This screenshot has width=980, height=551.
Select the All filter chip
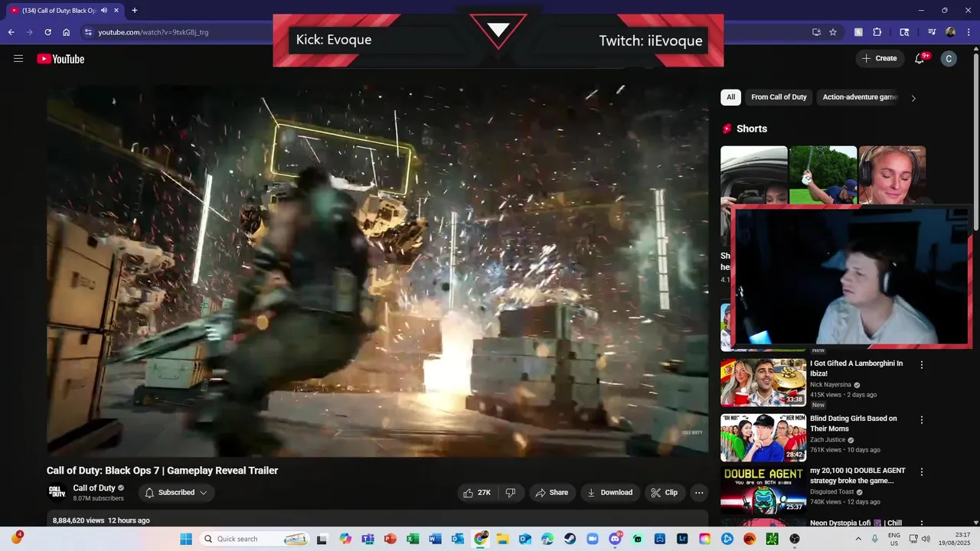730,97
